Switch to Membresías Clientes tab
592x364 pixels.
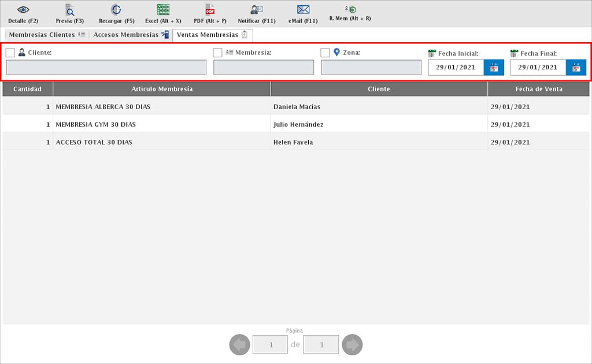tap(46, 35)
